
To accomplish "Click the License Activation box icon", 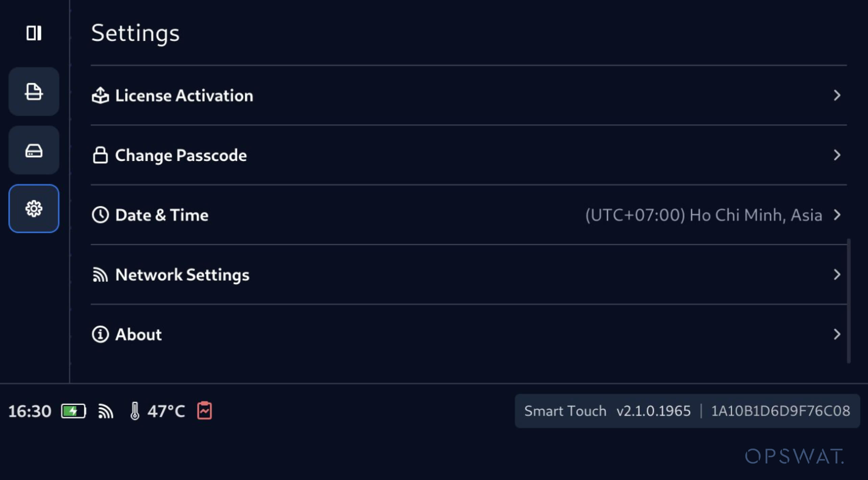I will click(x=100, y=95).
